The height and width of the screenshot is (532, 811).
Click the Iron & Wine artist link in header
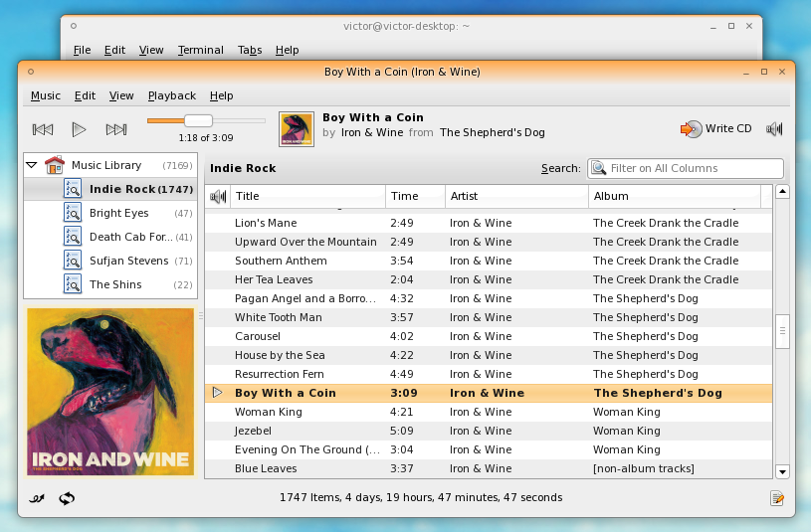[x=372, y=133]
